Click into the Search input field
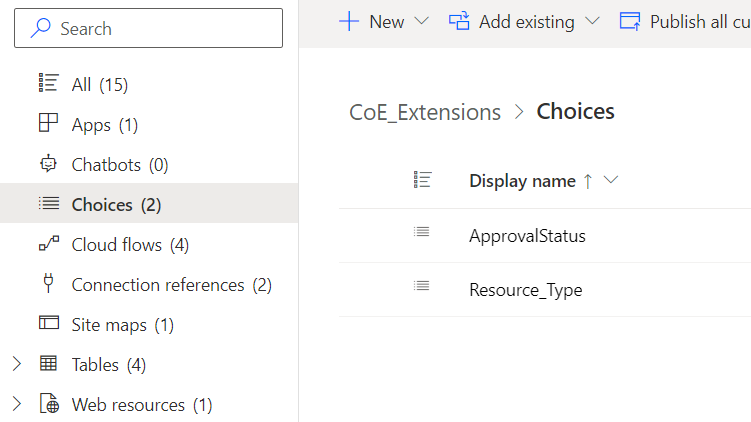751x422 pixels. pyautogui.click(x=148, y=28)
